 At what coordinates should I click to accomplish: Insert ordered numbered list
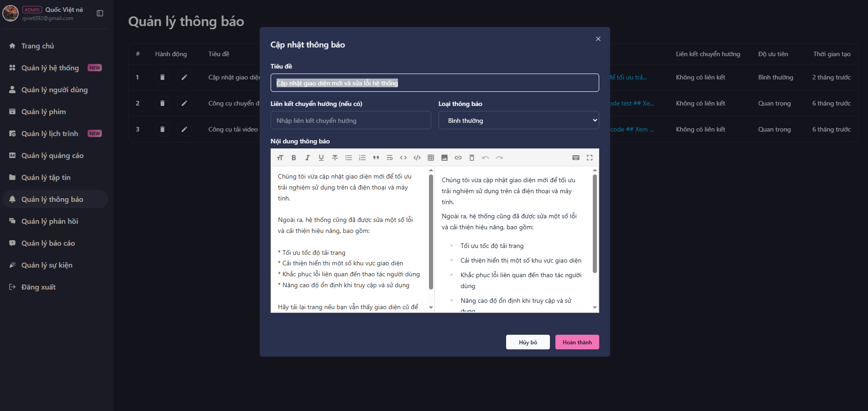coord(362,158)
